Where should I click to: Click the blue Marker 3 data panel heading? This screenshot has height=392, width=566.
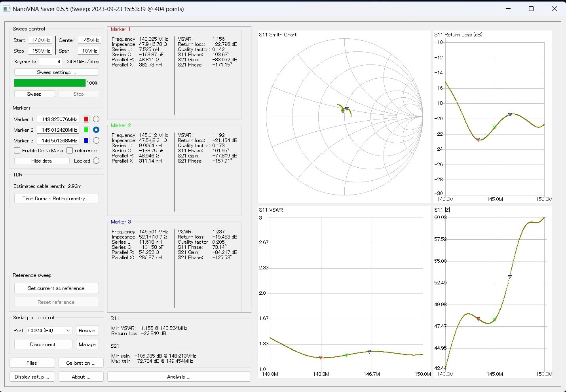click(121, 222)
